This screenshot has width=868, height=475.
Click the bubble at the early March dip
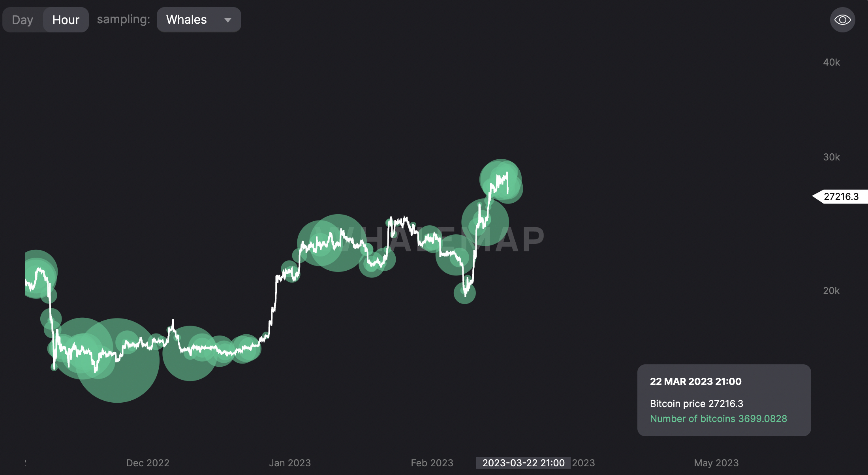pos(456,255)
